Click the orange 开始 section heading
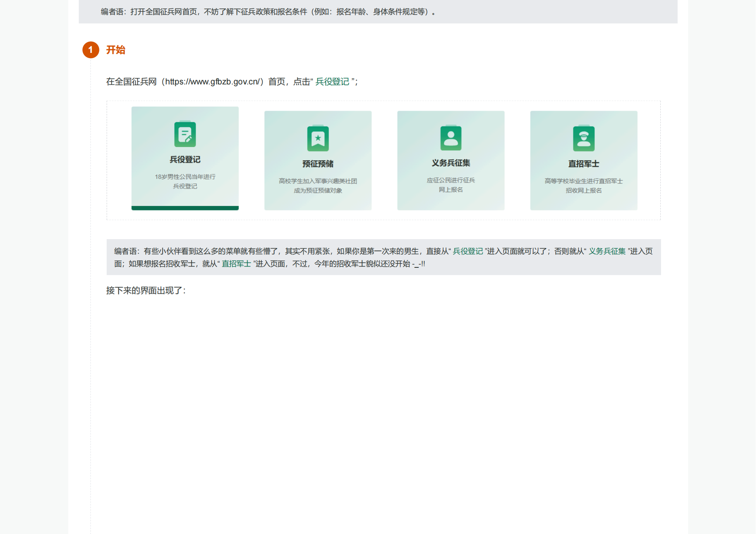This screenshot has height=534, width=756. (x=116, y=50)
